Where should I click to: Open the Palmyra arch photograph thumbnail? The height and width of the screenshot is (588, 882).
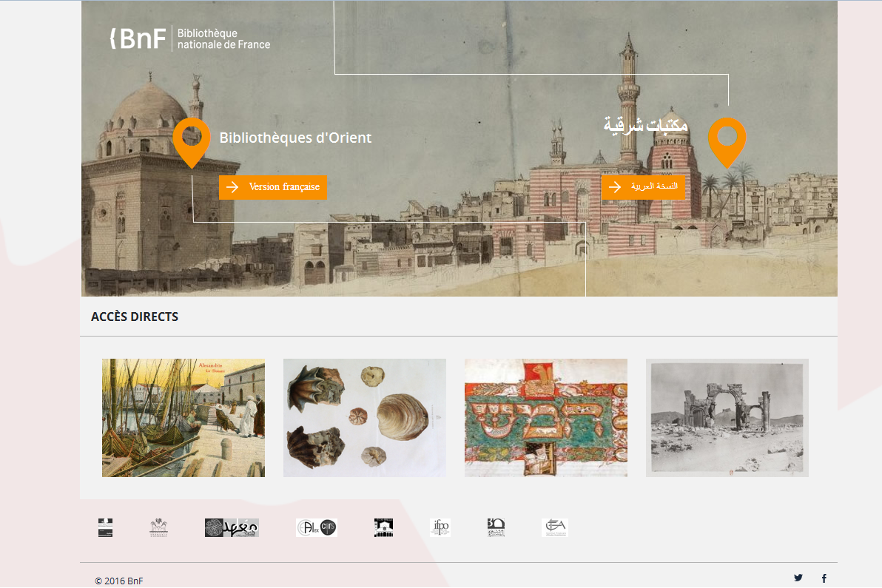[x=727, y=418]
